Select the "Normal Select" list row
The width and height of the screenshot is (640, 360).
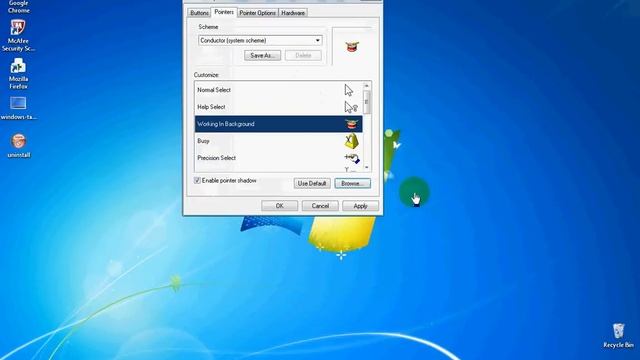278,90
